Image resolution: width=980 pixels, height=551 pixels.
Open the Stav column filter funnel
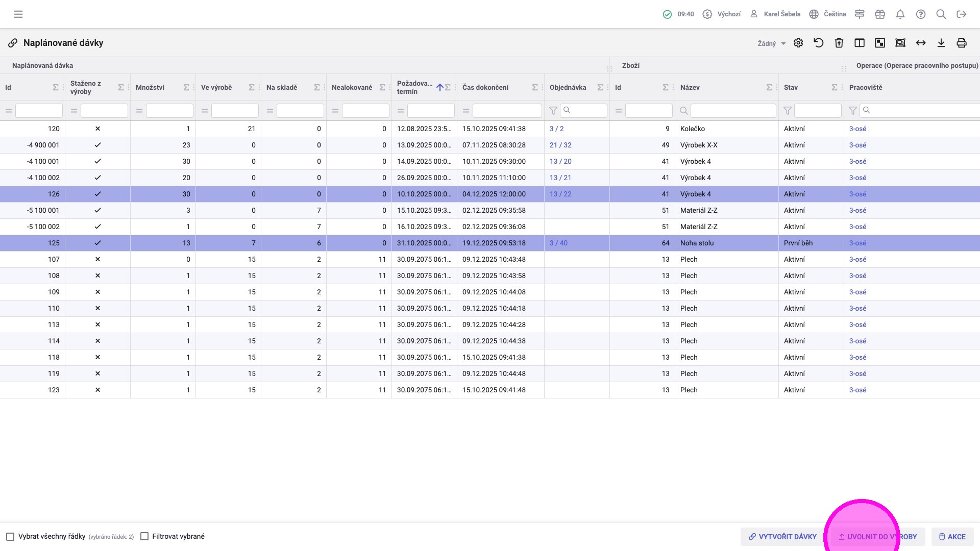[788, 111]
